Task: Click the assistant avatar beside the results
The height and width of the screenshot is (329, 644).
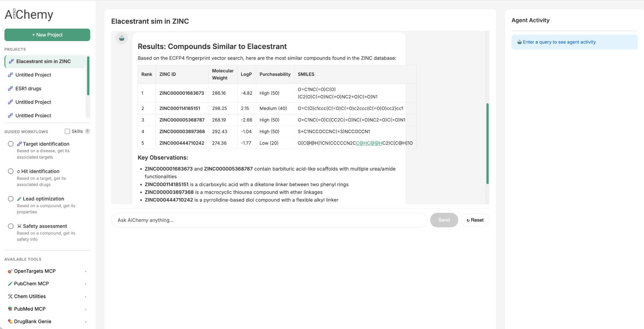Action: (122, 38)
